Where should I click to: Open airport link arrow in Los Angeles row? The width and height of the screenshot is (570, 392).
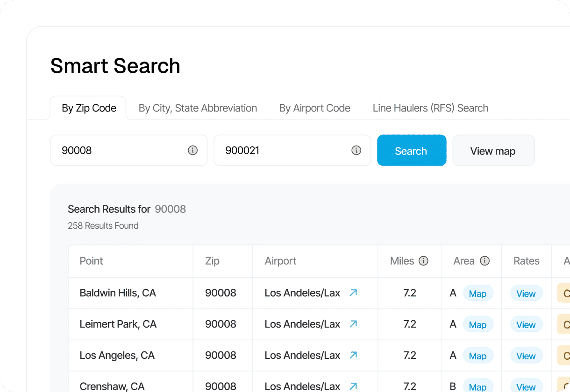353,355
